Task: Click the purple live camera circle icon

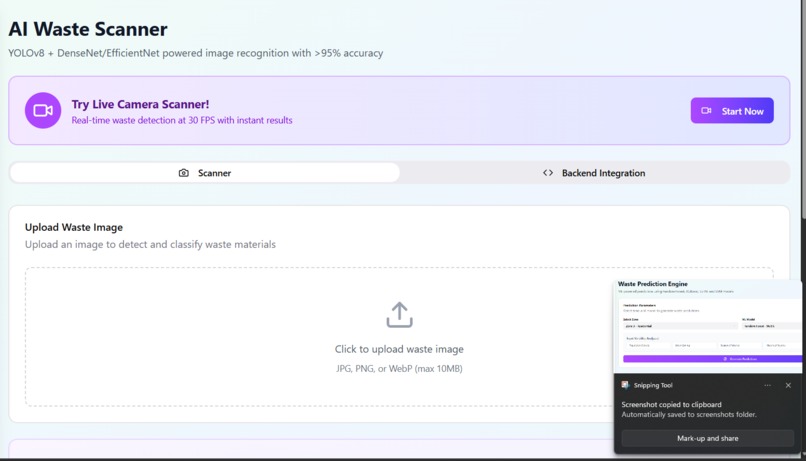Action: tap(43, 110)
